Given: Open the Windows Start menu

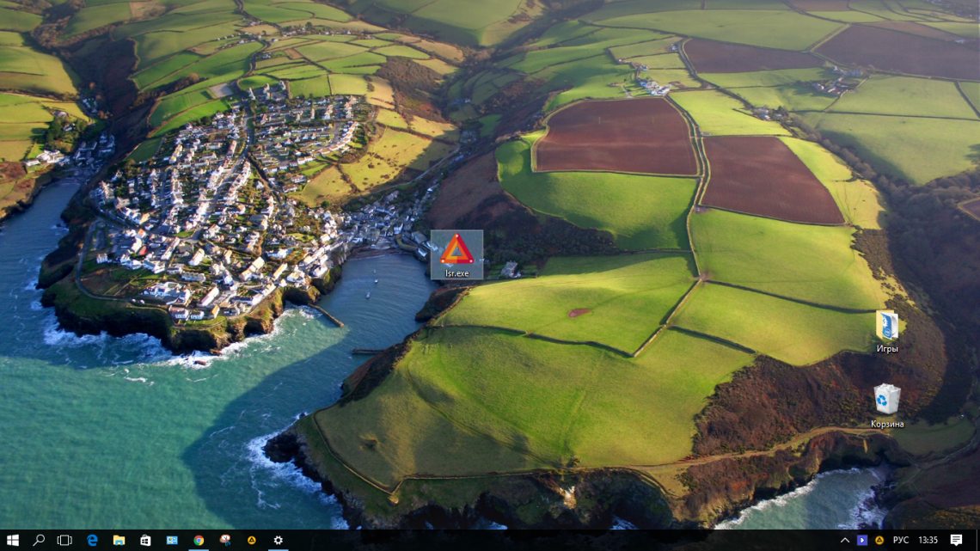Looking at the screenshot, I should pyautogui.click(x=12, y=541).
